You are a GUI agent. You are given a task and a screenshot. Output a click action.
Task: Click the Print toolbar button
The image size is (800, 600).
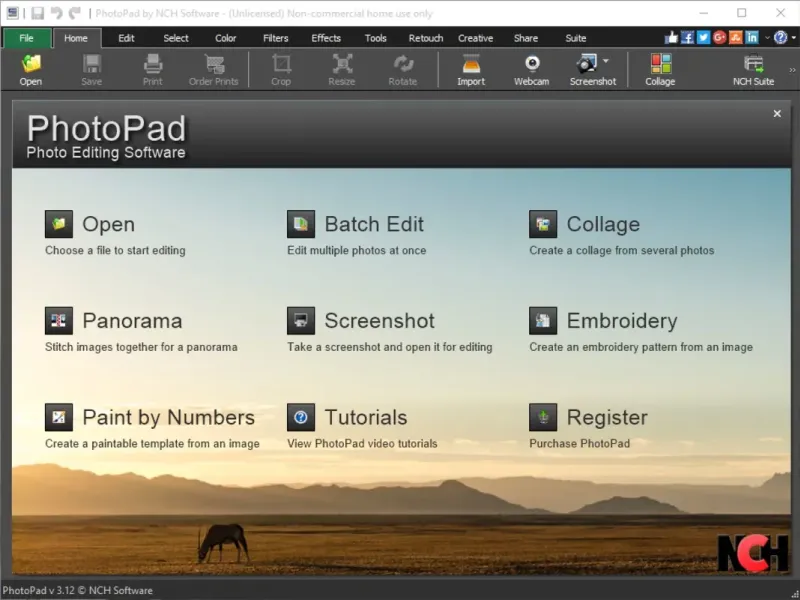click(x=153, y=70)
